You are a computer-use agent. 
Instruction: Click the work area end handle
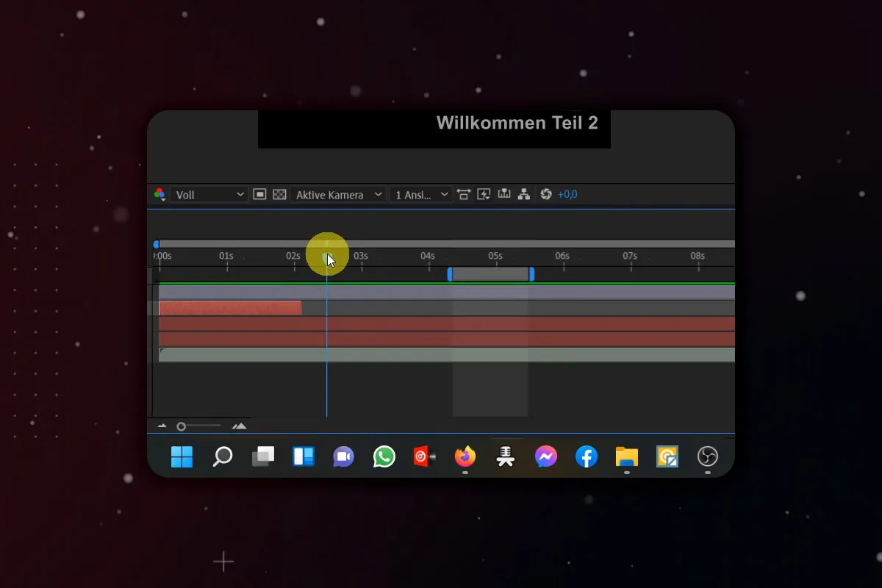(x=531, y=274)
